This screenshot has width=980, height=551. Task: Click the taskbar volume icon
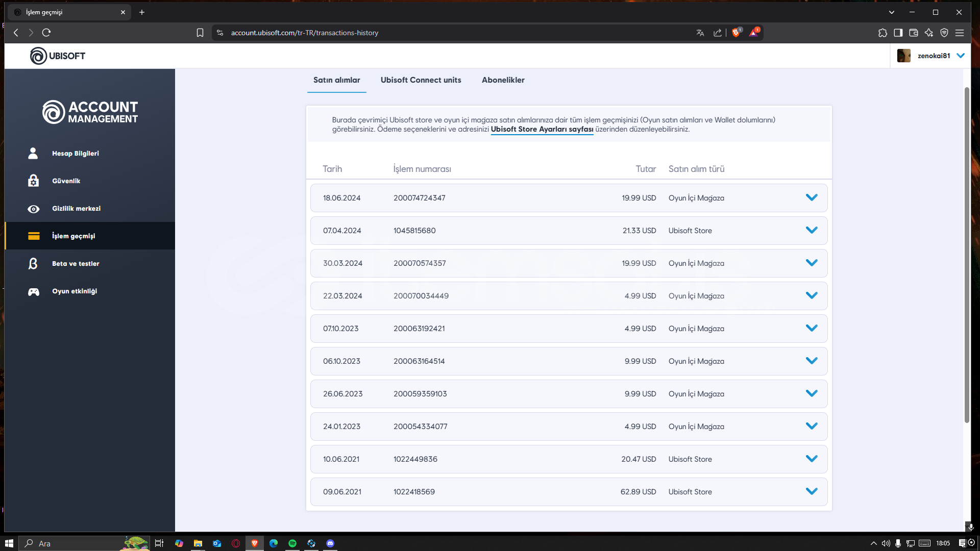coord(886,543)
